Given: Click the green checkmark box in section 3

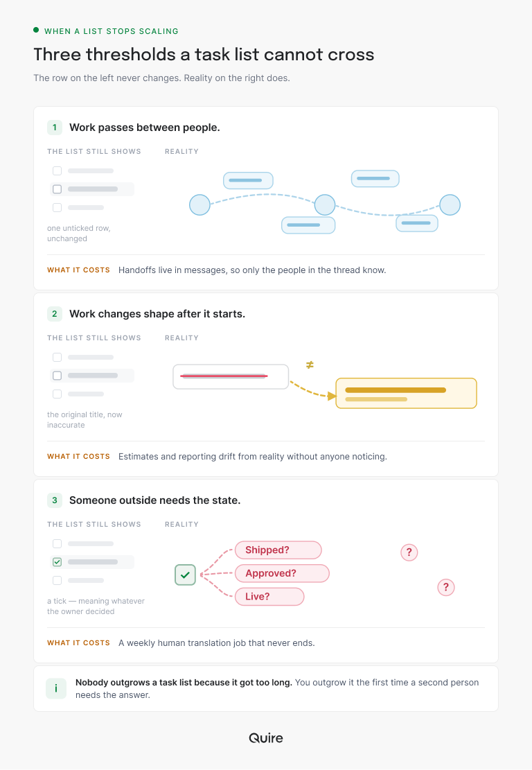Looking at the screenshot, I should (185, 575).
